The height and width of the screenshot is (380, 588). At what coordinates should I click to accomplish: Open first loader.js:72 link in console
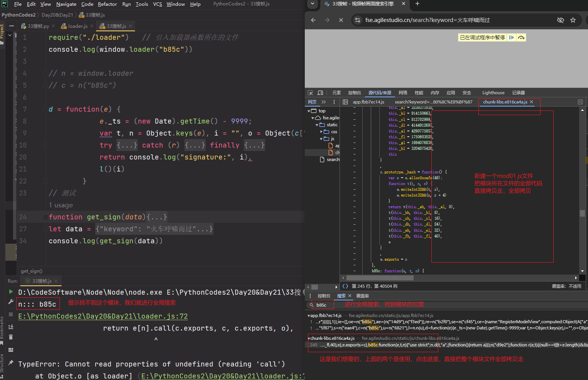point(103,316)
